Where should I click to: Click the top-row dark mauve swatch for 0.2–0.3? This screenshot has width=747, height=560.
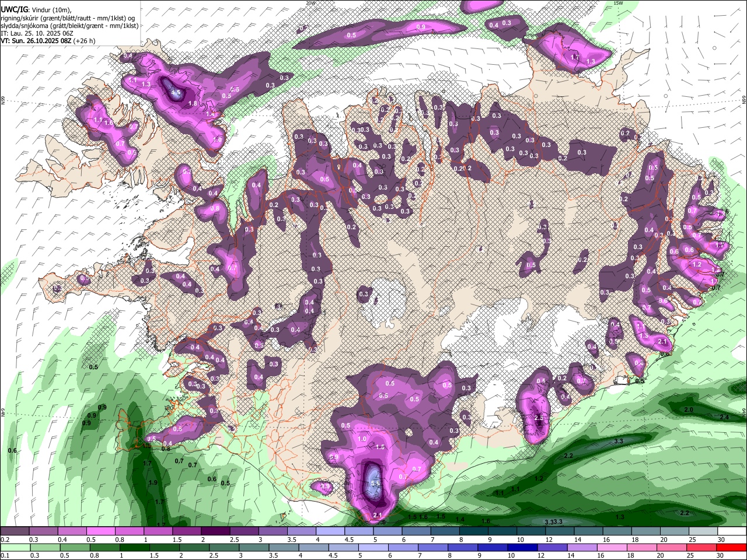pos(15,531)
